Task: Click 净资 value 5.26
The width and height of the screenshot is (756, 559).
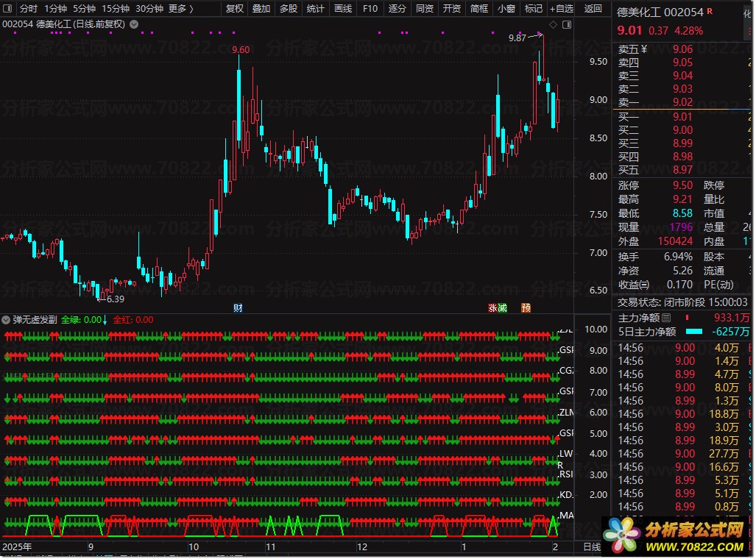Action: tap(682, 271)
